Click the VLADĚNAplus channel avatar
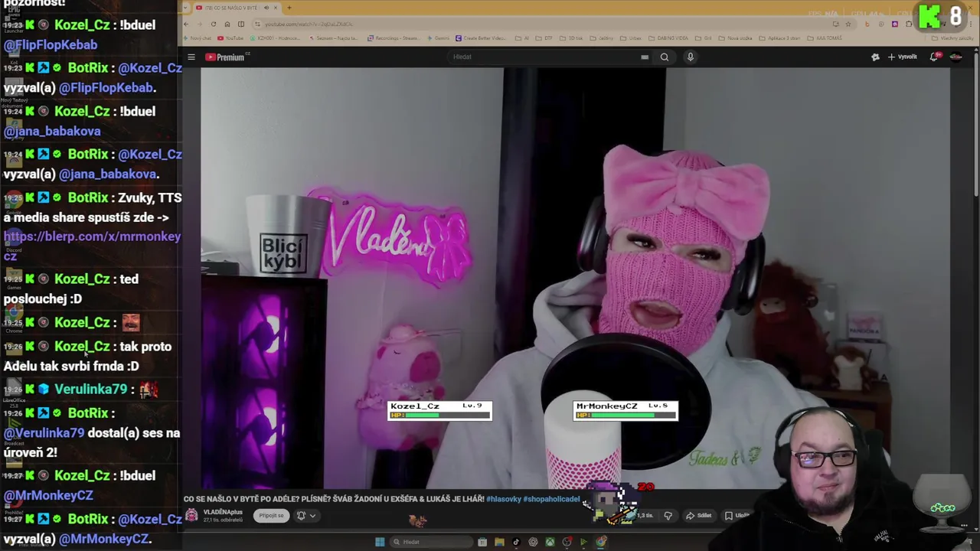Screen dimensions: 980x551 pos(191,515)
